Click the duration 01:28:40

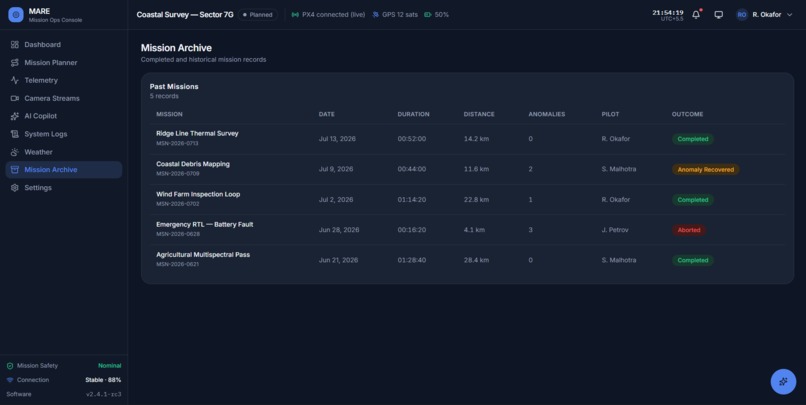pos(411,260)
